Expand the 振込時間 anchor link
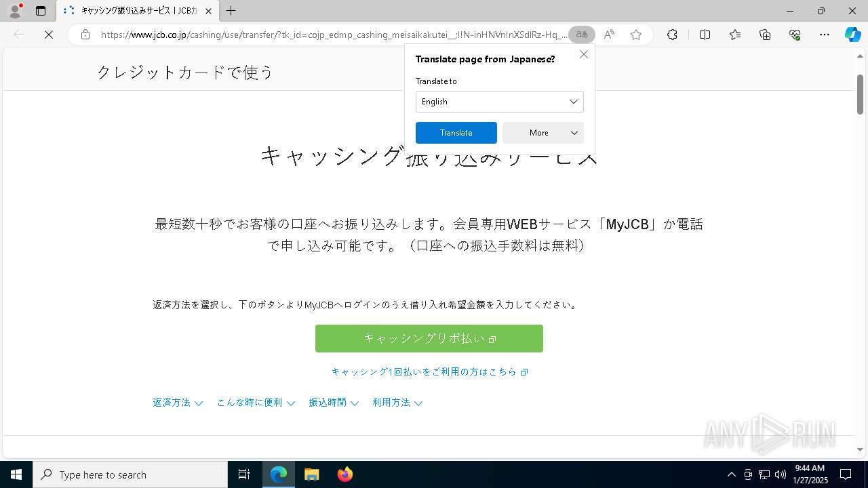 pyautogui.click(x=334, y=403)
